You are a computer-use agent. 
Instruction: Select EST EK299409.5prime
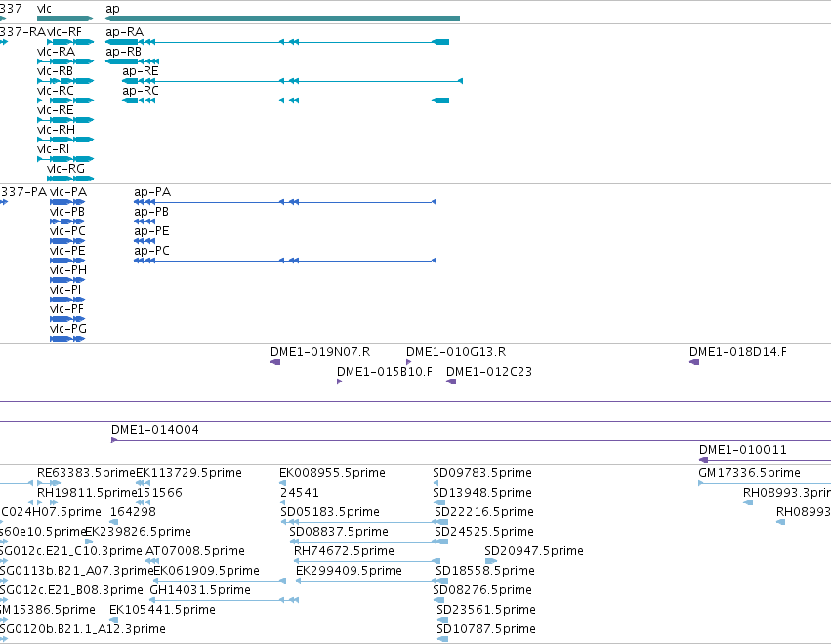(x=350, y=571)
